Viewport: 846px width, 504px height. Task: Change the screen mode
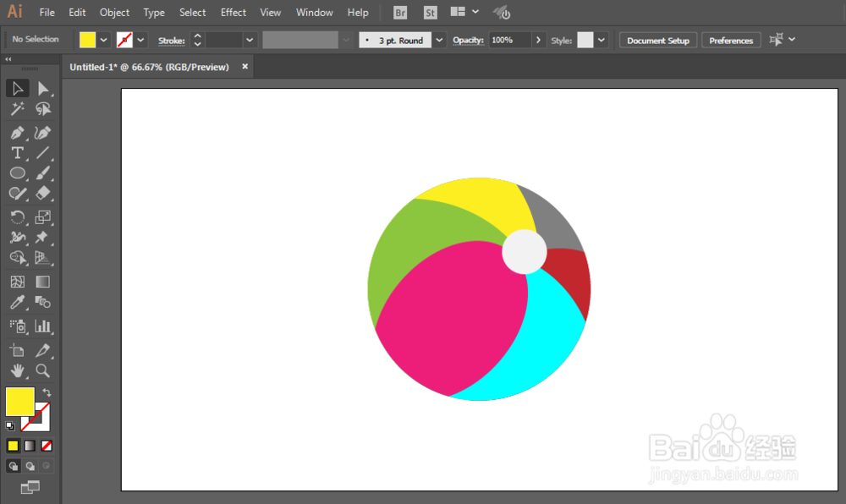pyautogui.click(x=30, y=488)
